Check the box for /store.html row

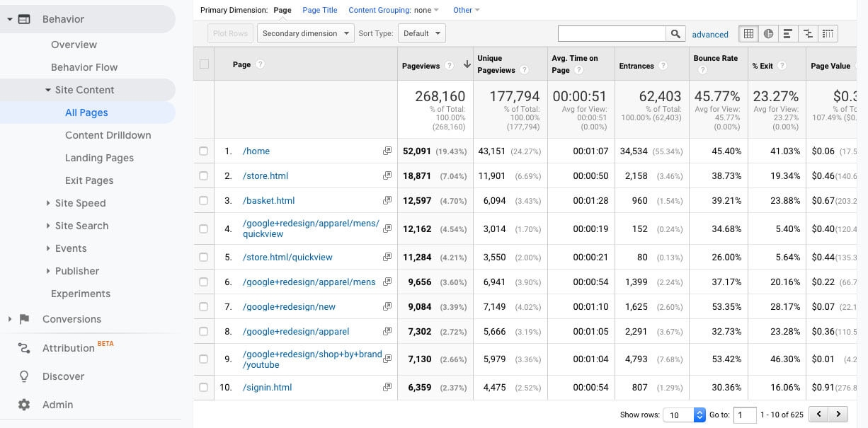pos(204,176)
